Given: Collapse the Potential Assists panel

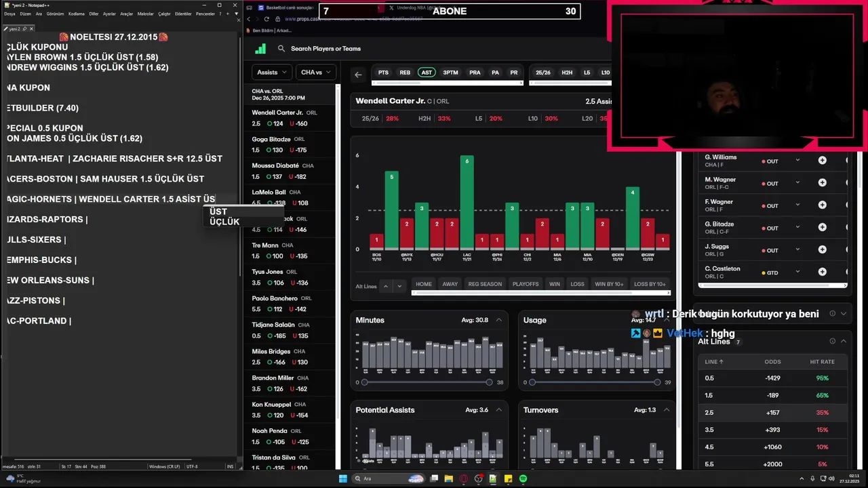Looking at the screenshot, I should coord(499,410).
